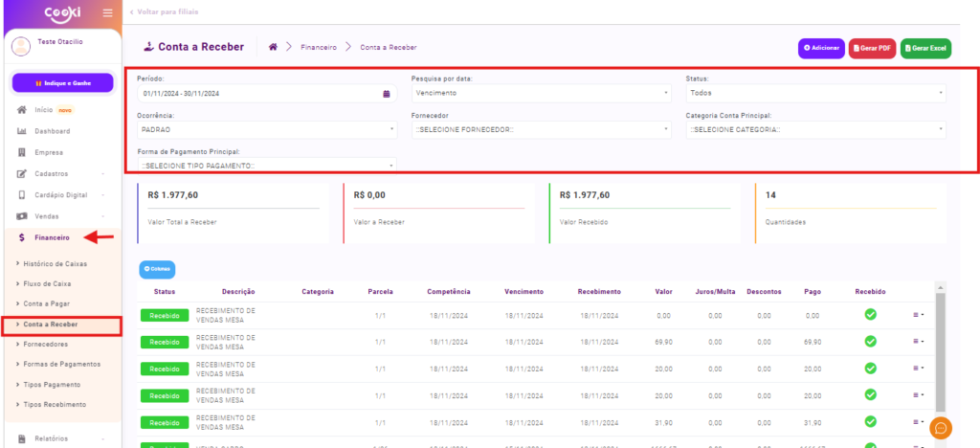Open Fluxo de Caixa in sidebar
Image resolution: width=980 pixels, height=448 pixels.
[x=48, y=283]
